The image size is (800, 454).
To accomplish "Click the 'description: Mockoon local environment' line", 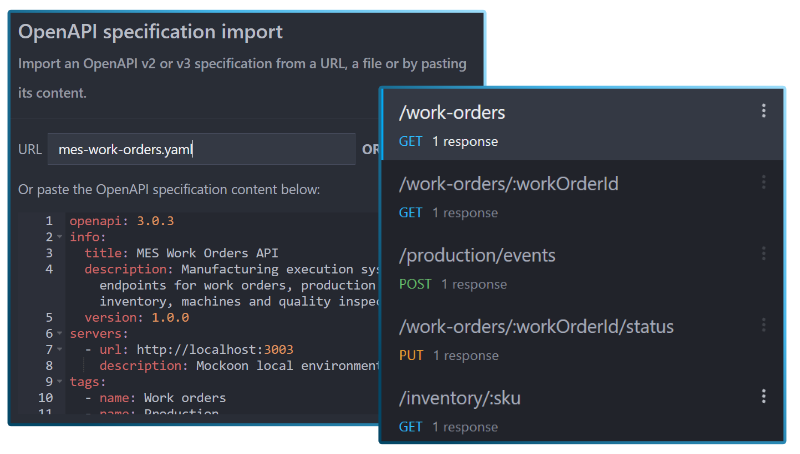I will point(239,366).
